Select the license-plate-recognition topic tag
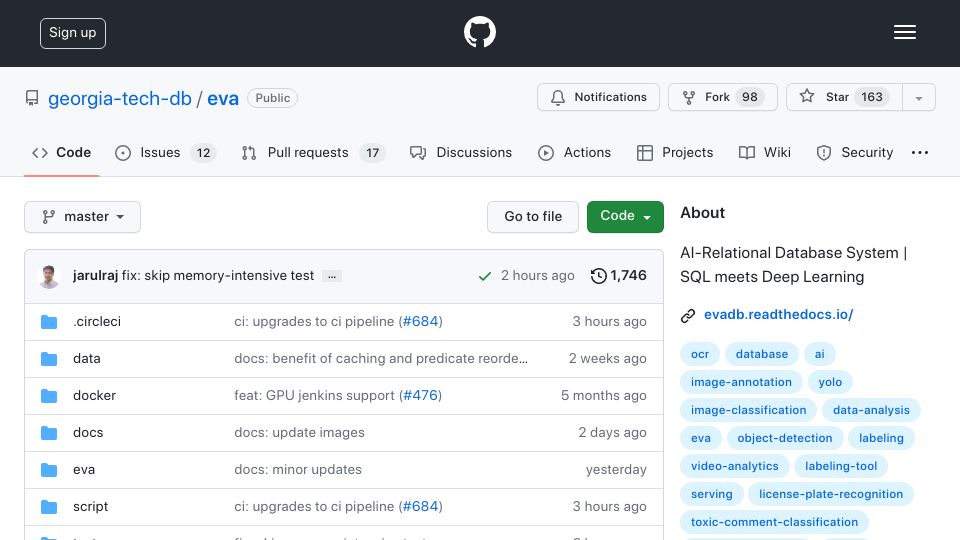The width and height of the screenshot is (960, 540). (x=831, y=495)
